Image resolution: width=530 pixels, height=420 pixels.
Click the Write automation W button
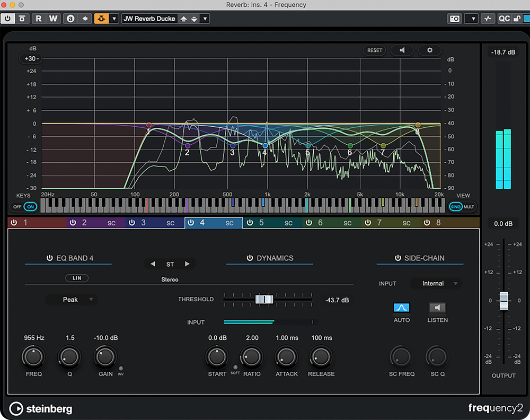coord(53,19)
